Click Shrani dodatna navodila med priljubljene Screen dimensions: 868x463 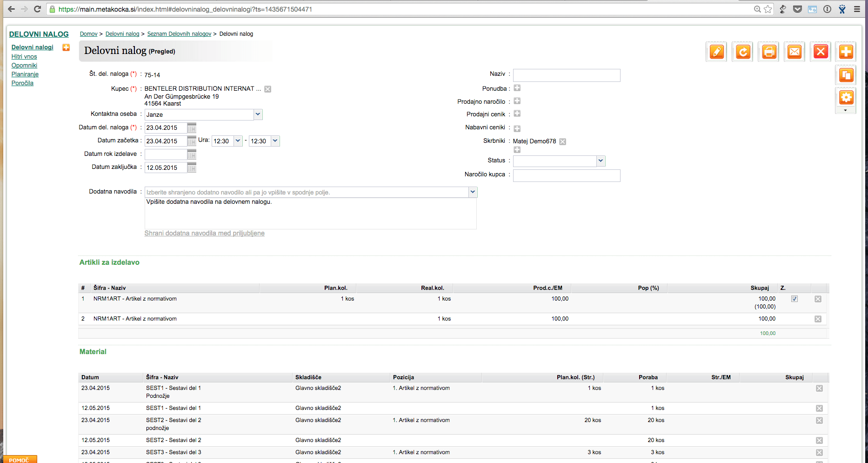point(204,233)
